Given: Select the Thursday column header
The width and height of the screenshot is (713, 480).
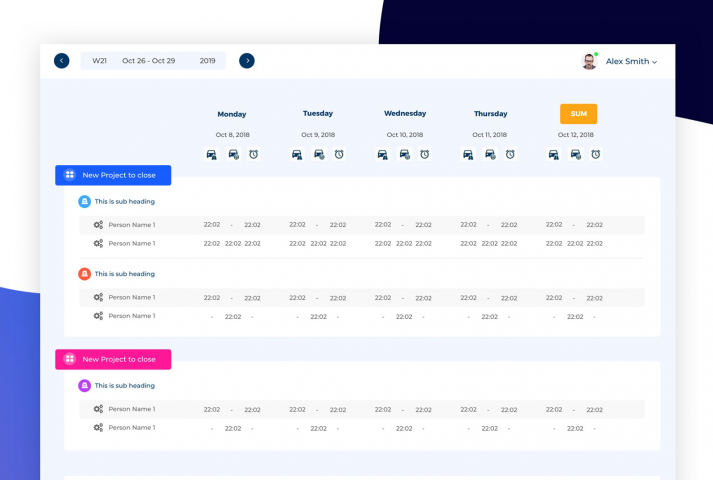Looking at the screenshot, I should pos(491,114).
